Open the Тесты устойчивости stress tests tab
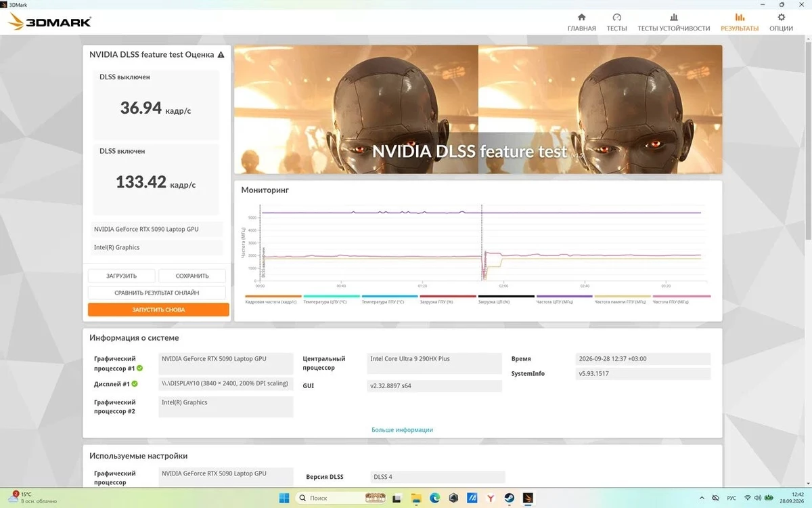812x508 pixels. (673, 22)
